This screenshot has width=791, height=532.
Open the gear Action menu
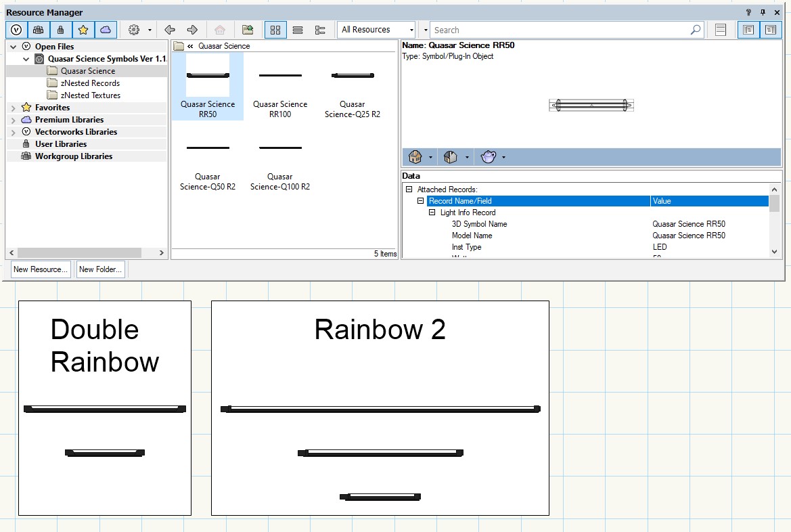pos(134,30)
